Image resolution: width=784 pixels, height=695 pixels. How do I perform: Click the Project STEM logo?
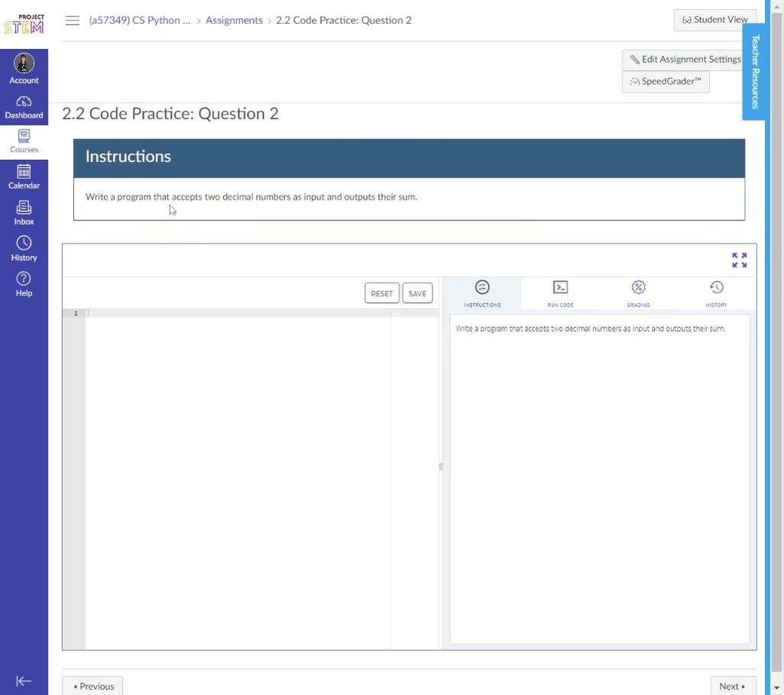(24, 24)
